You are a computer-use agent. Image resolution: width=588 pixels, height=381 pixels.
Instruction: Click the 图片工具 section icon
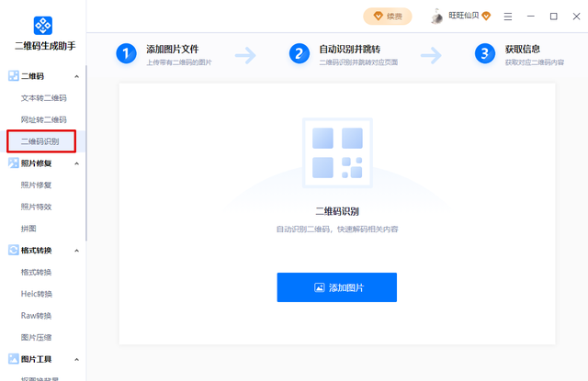point(14,359)
